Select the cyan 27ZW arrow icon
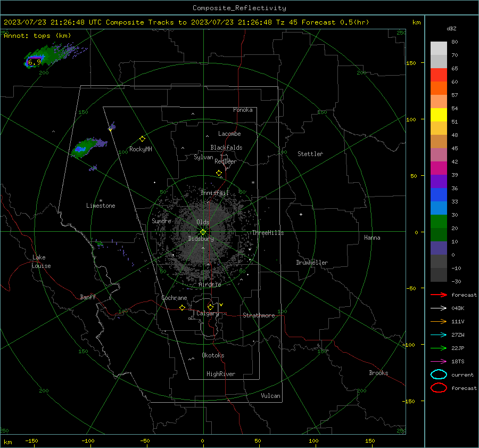Viewport: 479px width, 448px height. click(x=439, y=335)
